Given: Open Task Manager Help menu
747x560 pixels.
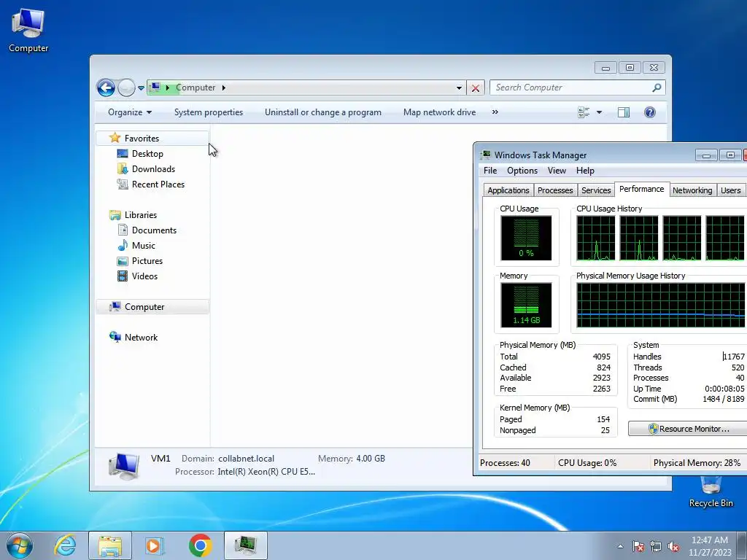Looking at the screenshot, I should [x=585, y=171].
